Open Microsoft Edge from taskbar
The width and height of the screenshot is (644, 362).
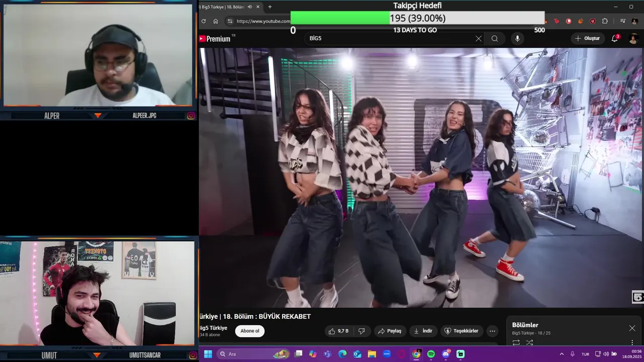point(342,354)
